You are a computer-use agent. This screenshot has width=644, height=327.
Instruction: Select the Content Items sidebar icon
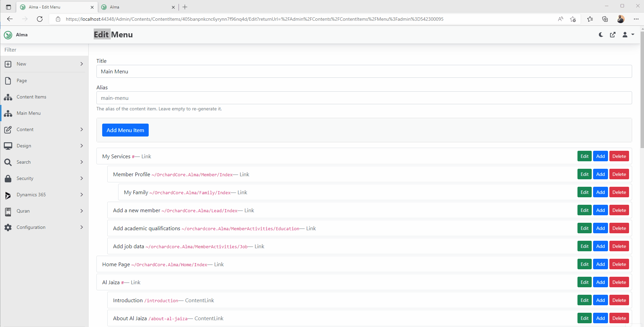click(x=8, y=97)
